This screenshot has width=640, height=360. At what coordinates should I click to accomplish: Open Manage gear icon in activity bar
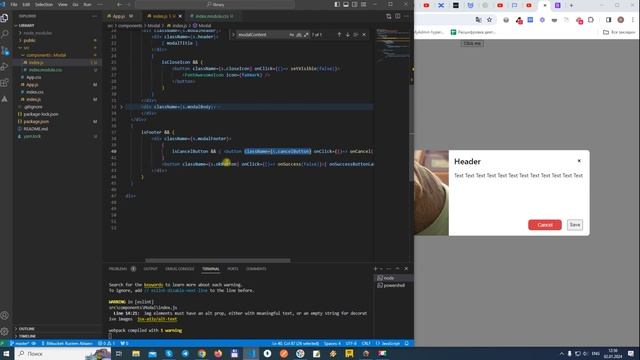4,331
